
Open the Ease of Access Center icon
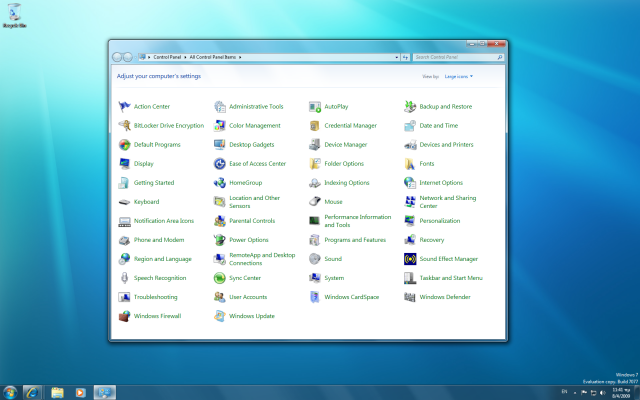click(x=220, y=164)
